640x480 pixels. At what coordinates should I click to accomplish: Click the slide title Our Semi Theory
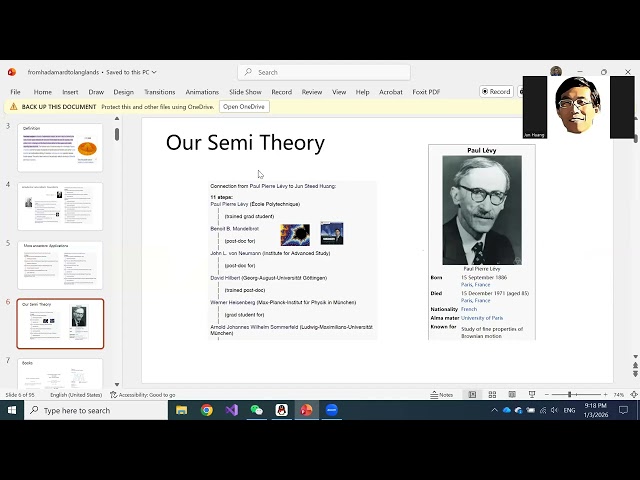[x=245, y=142]
